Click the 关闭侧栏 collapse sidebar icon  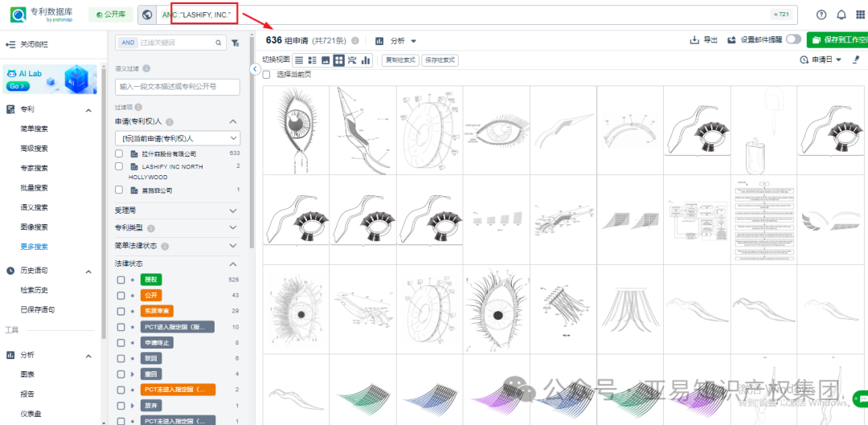click(x=10, y=43)
